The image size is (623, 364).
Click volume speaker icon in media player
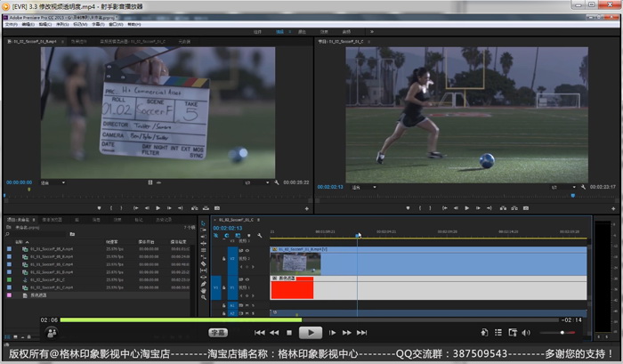[526, 333]
